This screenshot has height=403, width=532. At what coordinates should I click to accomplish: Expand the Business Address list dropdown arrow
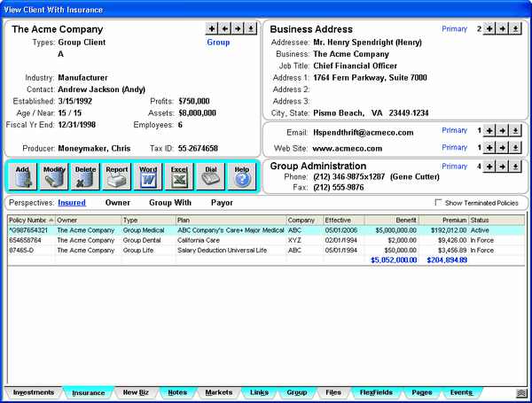pyautogui.click(x=516, y=29)
